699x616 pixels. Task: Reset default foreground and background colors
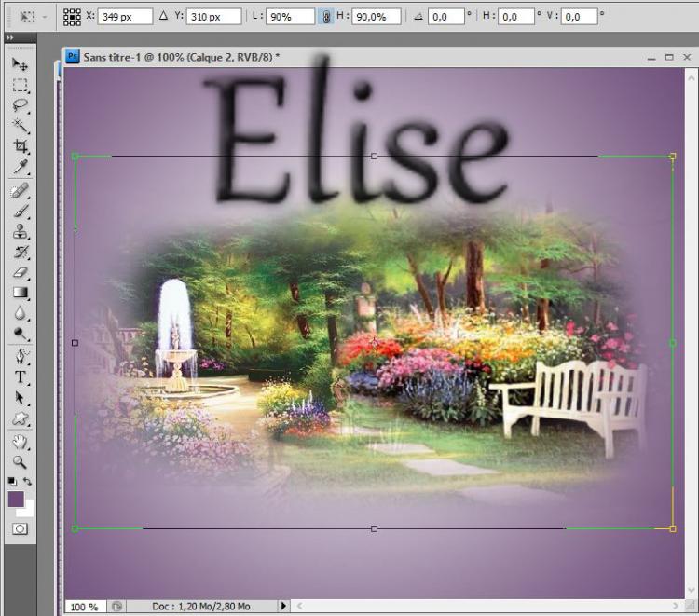12,482
